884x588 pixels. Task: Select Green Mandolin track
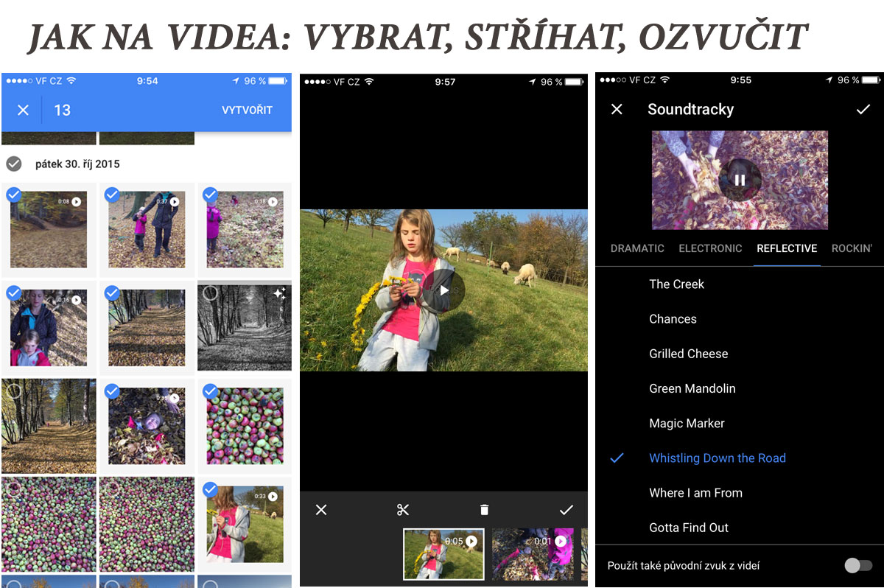692,388
